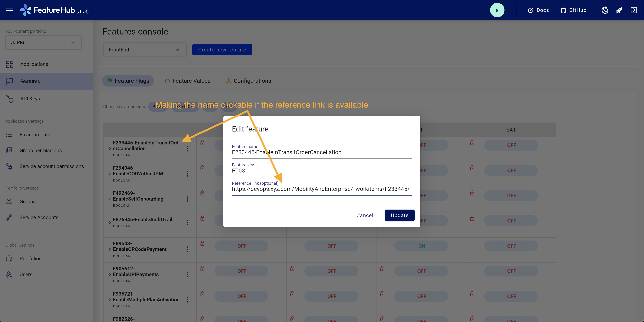Click the Reference link input field
This screenshot has width=644, height=322.
point(321,189)
